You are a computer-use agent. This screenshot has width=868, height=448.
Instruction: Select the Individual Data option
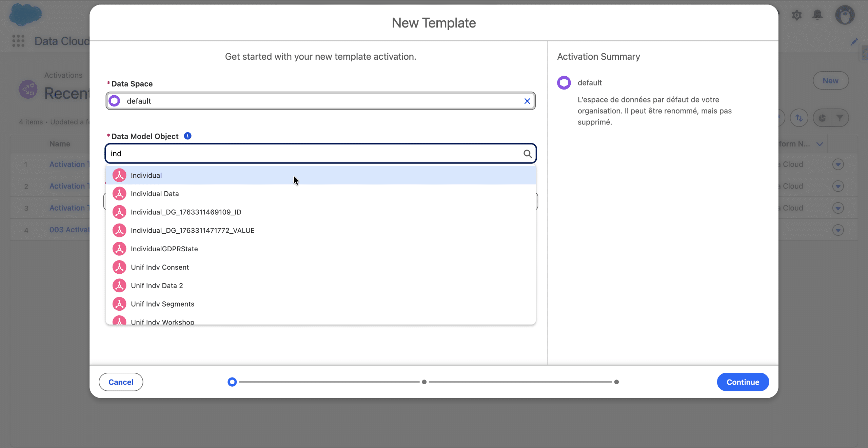coord(155,194)
